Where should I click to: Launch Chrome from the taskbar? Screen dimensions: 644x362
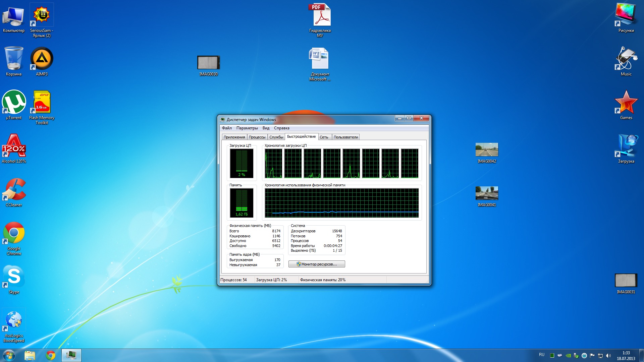point(51,355)
